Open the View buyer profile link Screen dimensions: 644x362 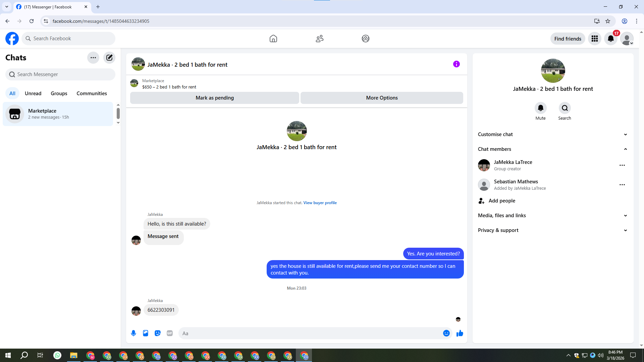(x=320, y=203)
